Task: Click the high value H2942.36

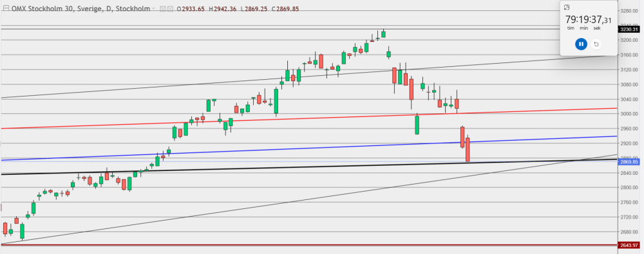Action: pyautogui.click(x=223, y=8)
